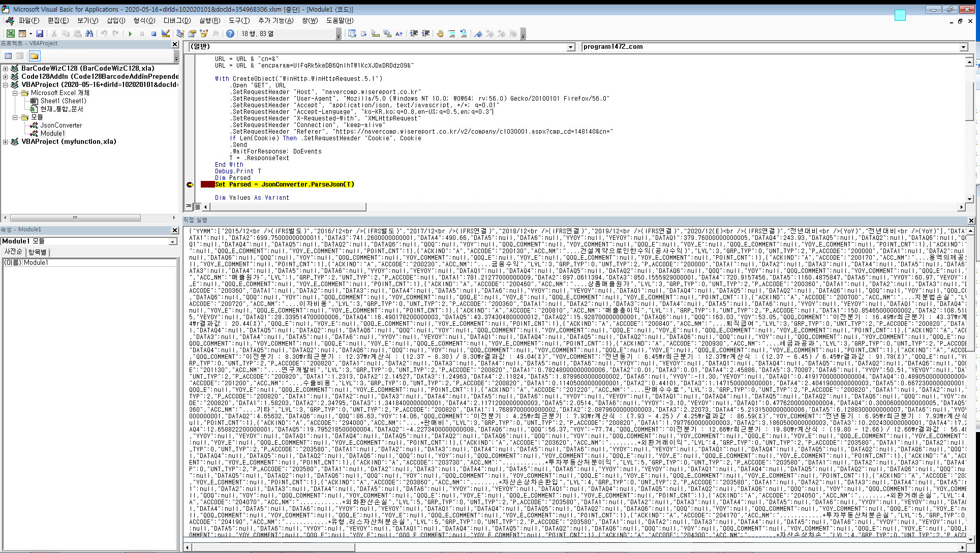Toggle breakpoint with the hand icon
980x553 pixels.
tap(440, 34)
